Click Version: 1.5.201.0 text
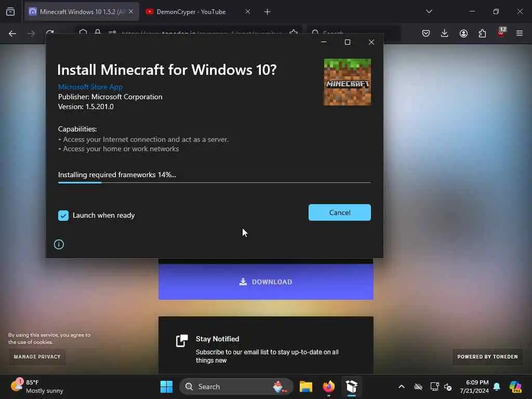 point(86,107)
